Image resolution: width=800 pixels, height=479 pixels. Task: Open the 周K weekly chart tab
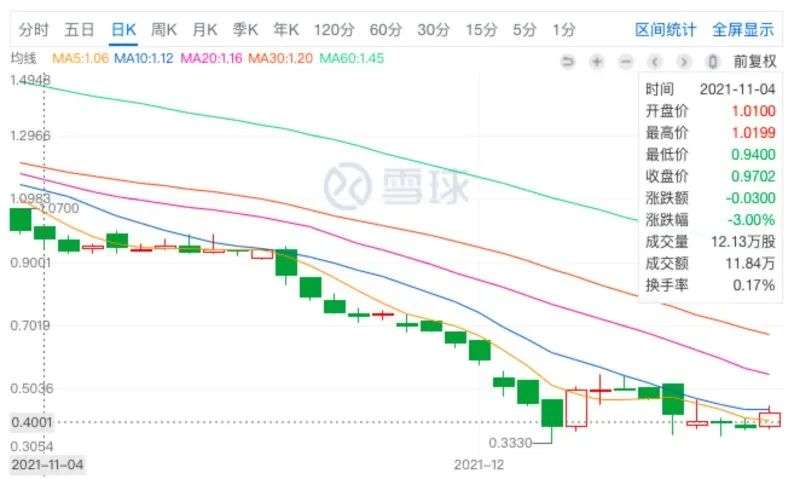pyautogui.click(x=164, y=30)
